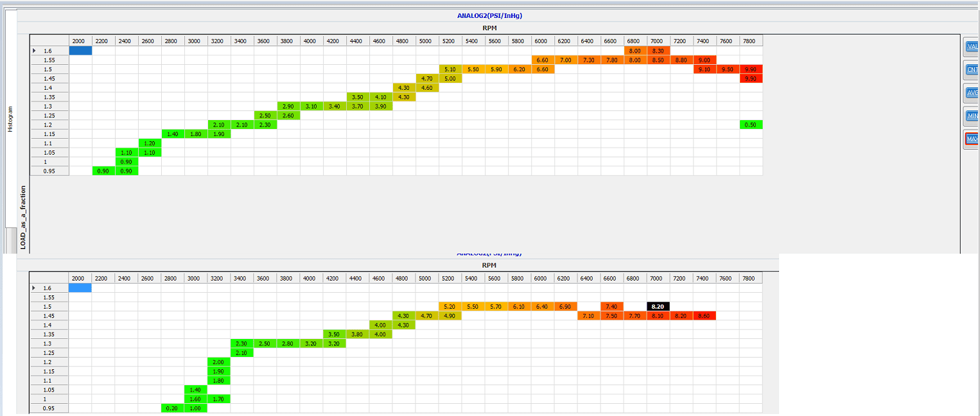The height and width of the screenshot is (416, 980).
Task: Select the 1.20 cell in upper table
Action: 150,144
